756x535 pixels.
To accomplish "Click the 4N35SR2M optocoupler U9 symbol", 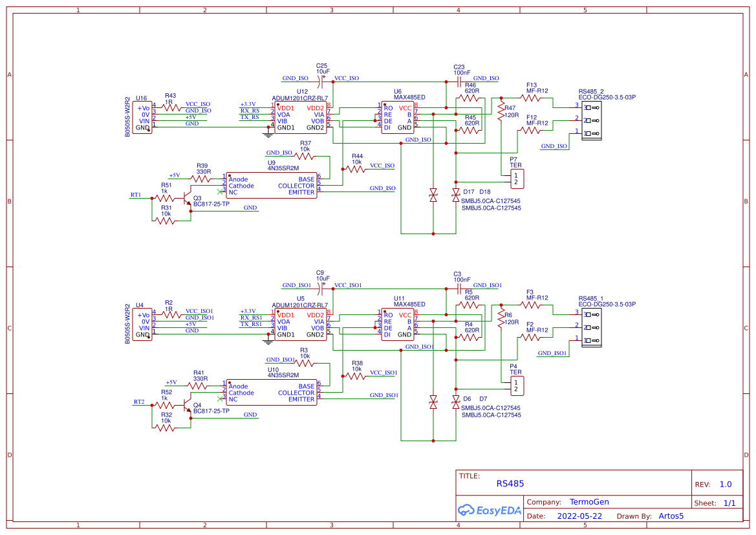I will coord(272,184).
